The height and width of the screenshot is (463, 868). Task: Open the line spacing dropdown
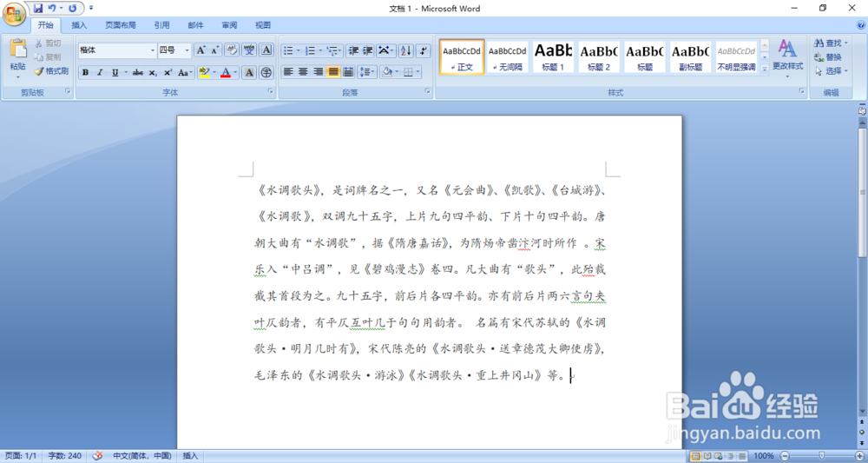(x=367, y=72)
